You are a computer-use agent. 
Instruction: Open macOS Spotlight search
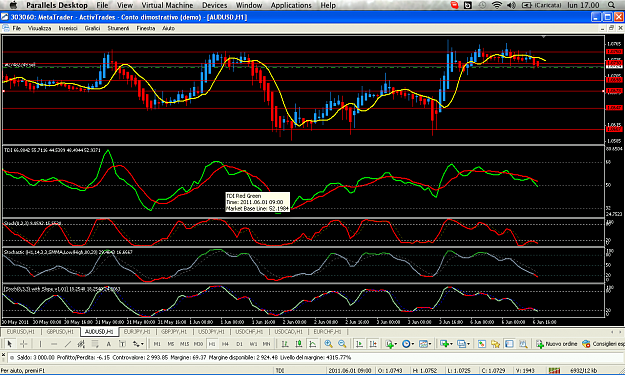pyautogui.click(x=611, y=5)
